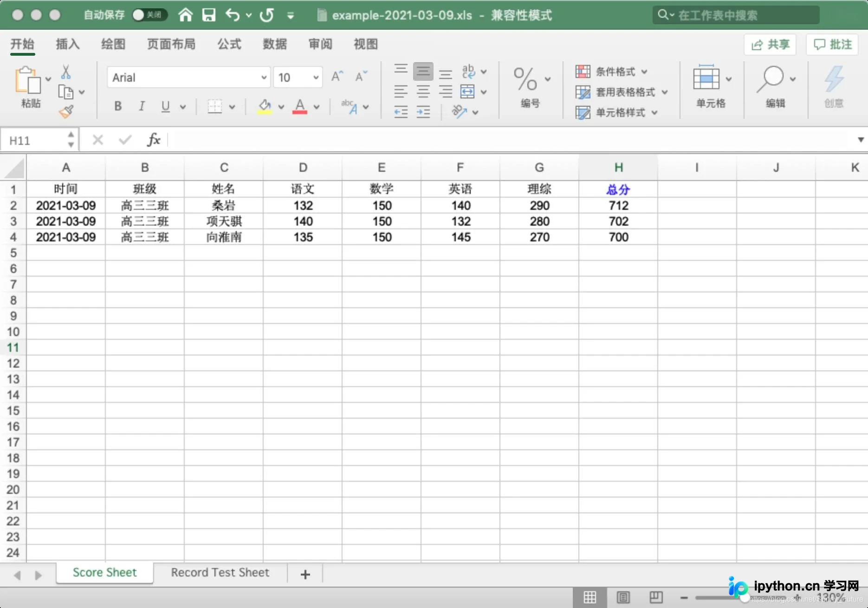
Task: Switch to page layout view in status bar
Action: point(623,597)
